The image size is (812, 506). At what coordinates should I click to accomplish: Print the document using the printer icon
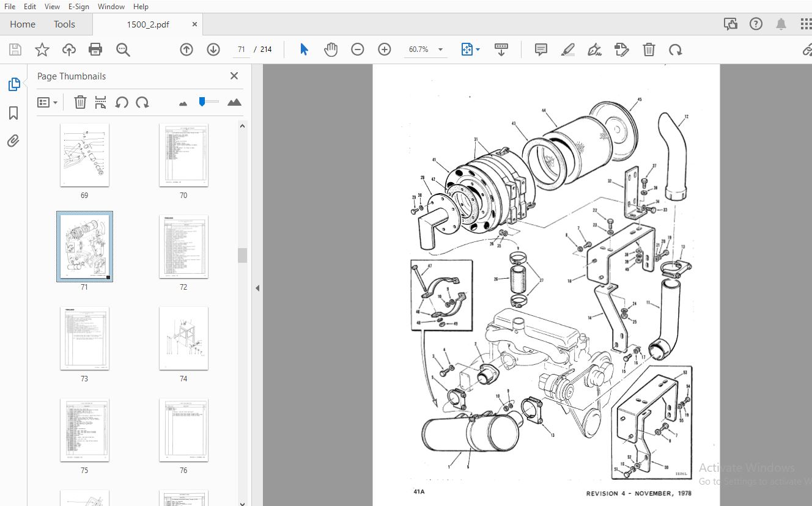(95, 50)
